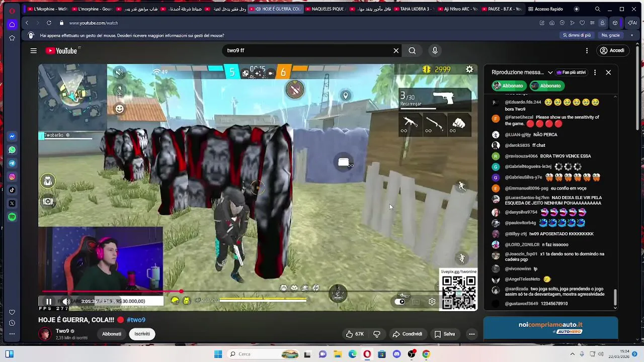Accept gesture tip 'Sì, dimmi di più'

577,35
